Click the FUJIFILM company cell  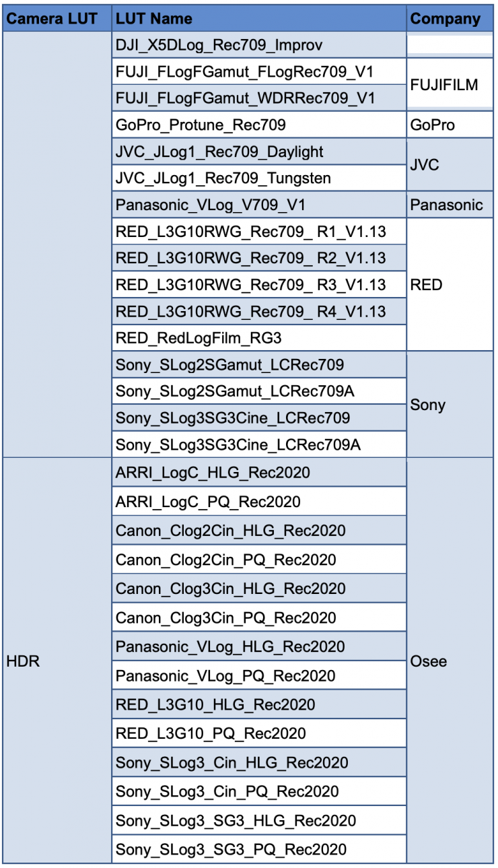[x=444, y=85]
